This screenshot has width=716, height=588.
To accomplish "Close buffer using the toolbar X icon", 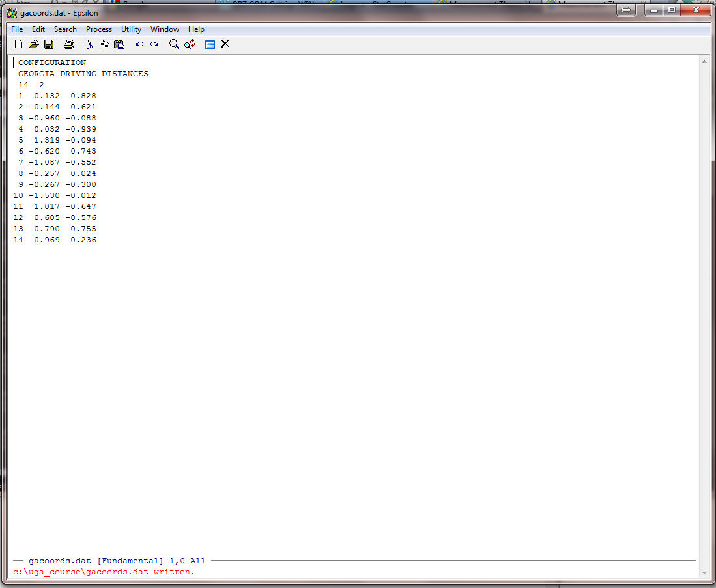I will click(x=225, y=44).
